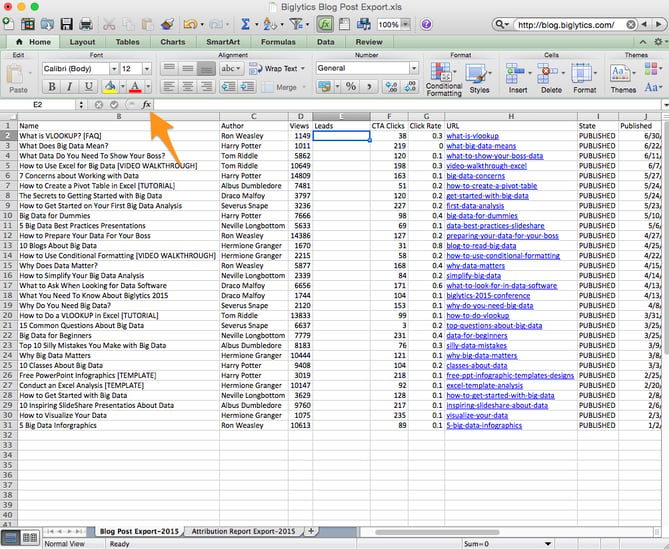Click the Insert cells icon
669x549 pixels.
517,75
